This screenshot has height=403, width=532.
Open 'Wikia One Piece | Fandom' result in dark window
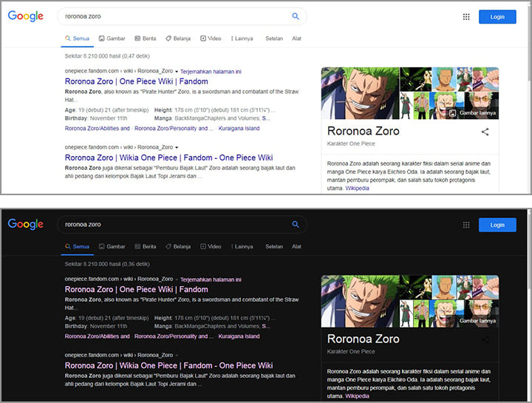(x=168, y=365)
